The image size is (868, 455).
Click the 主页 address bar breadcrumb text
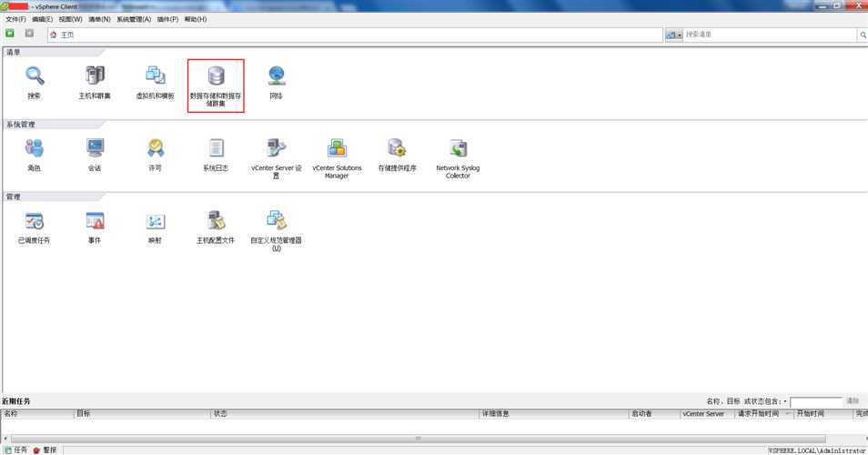click(67, 35)
